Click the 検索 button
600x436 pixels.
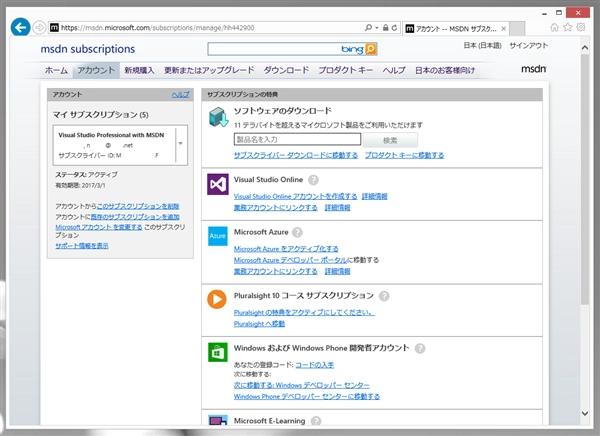pyautogui.click(x=390, y=140)
